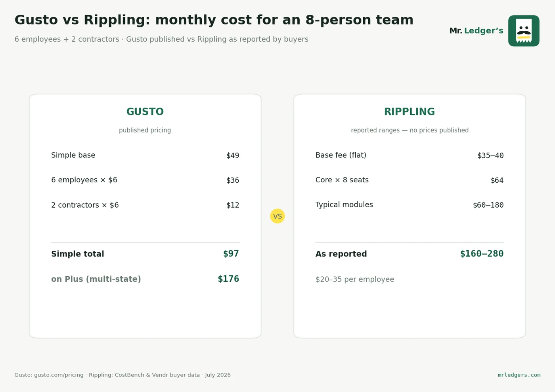This screenshot has height=392, width=555.
Task: Click the $49 Simple base value
Action: click(233, 156)
